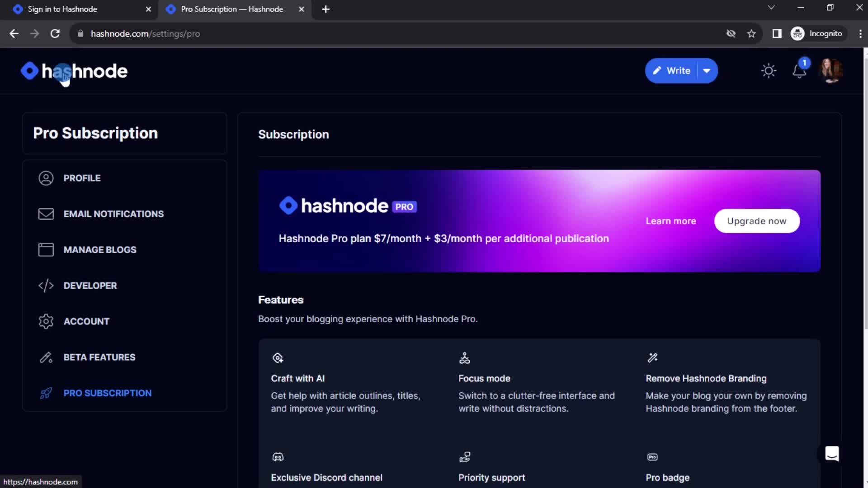Screen dimensions: 868x488
Task: Click the Account gear icon
Action: pos(46,321)
